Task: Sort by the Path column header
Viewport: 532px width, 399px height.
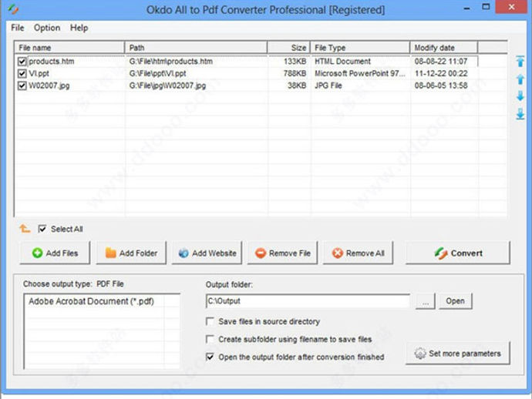Action: [196, 48]
